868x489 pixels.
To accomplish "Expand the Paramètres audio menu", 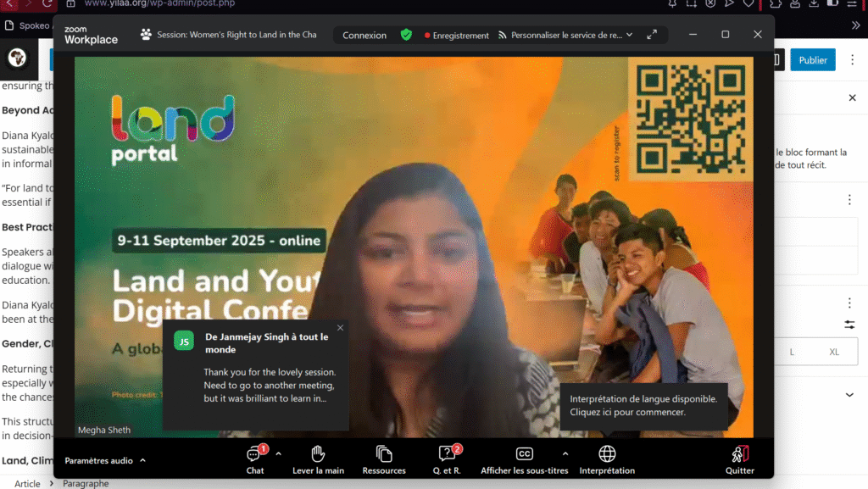I will coord(105,460).
